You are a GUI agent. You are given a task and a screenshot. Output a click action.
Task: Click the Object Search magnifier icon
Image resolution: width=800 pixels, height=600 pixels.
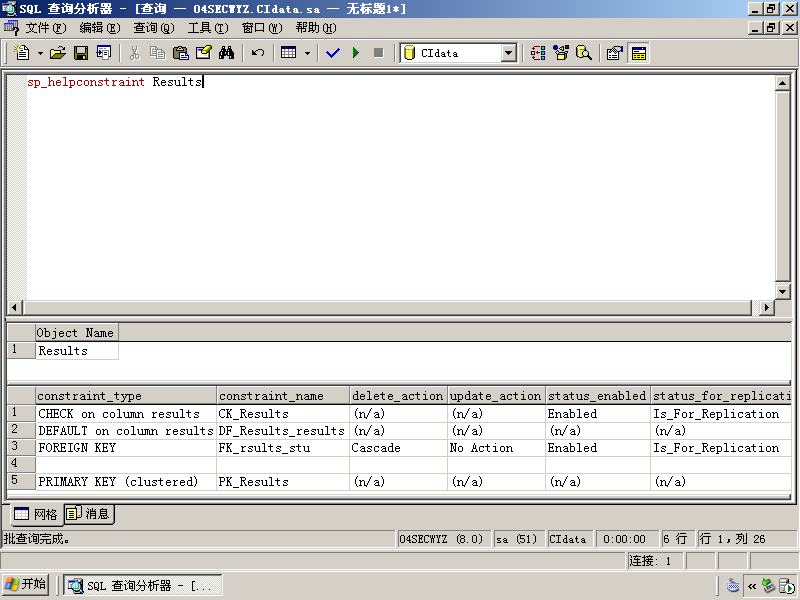tap(584, 53)
